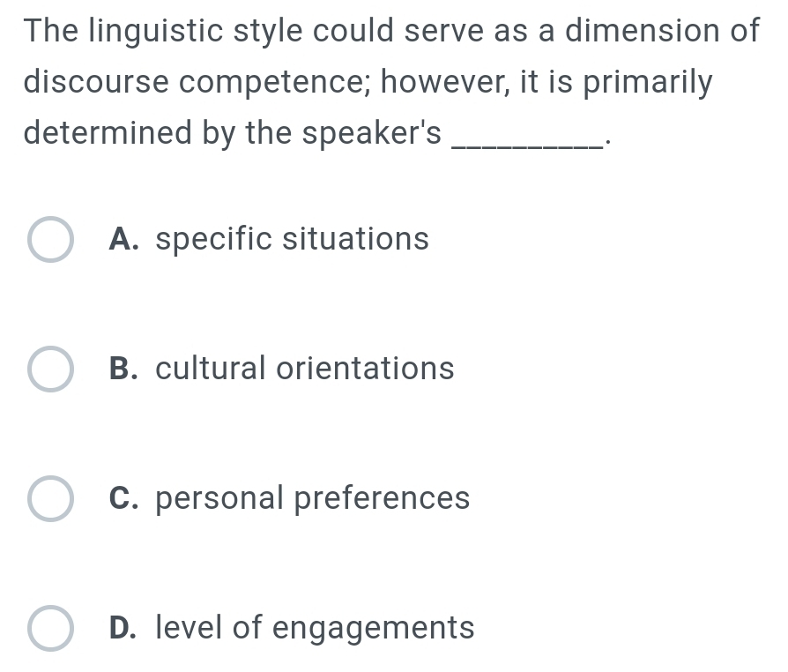
Task: Click the bold letter "A." label
Action: pos(126,239)
